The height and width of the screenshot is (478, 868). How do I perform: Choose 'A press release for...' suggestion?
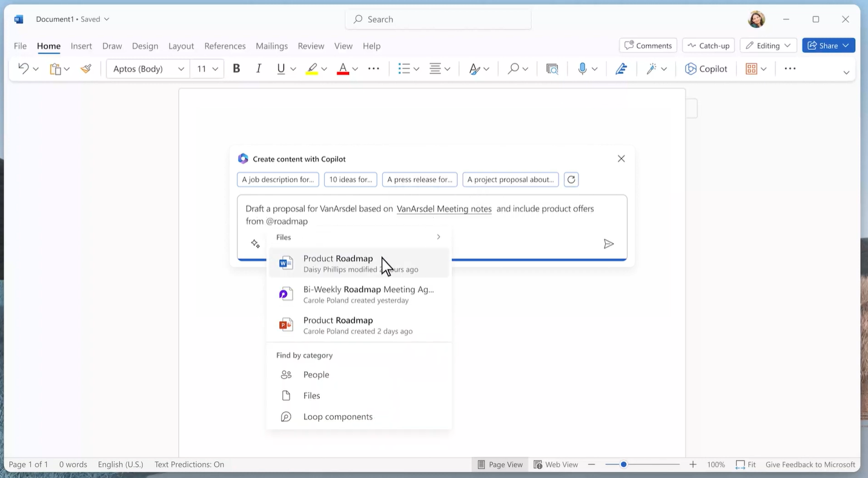[x=420, y=179]
